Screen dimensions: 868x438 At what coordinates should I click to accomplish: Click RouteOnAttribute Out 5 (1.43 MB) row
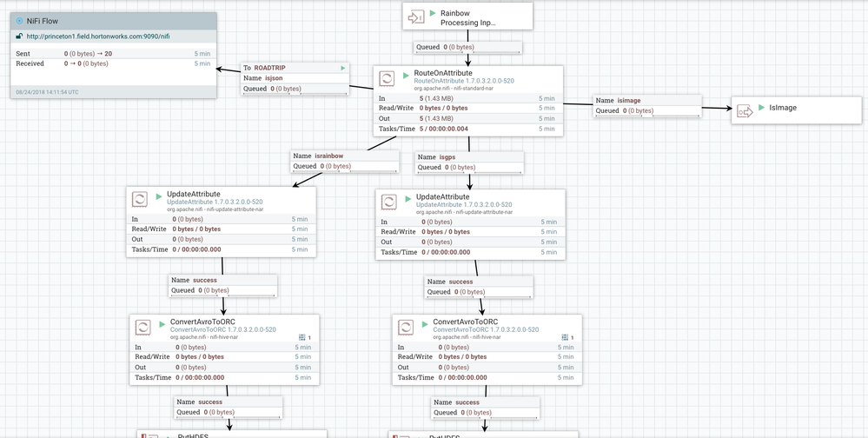468,118
